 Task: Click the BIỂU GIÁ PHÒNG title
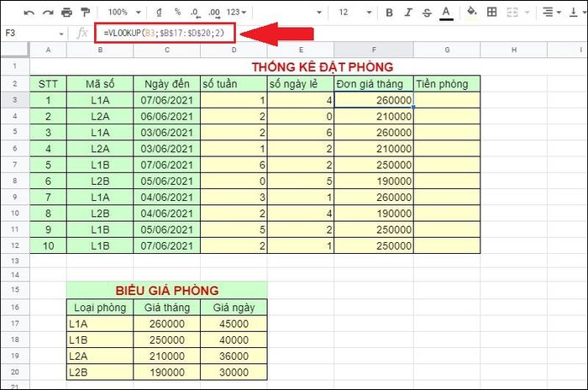click(167, 290)
